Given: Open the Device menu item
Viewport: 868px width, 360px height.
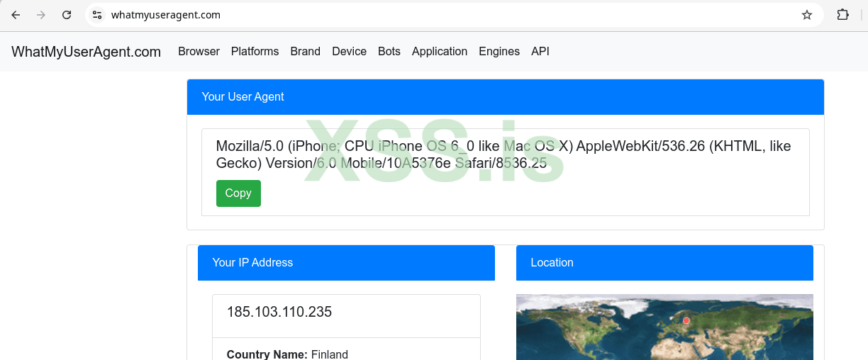Looking at the screenshot, I should tap(349, 52).
